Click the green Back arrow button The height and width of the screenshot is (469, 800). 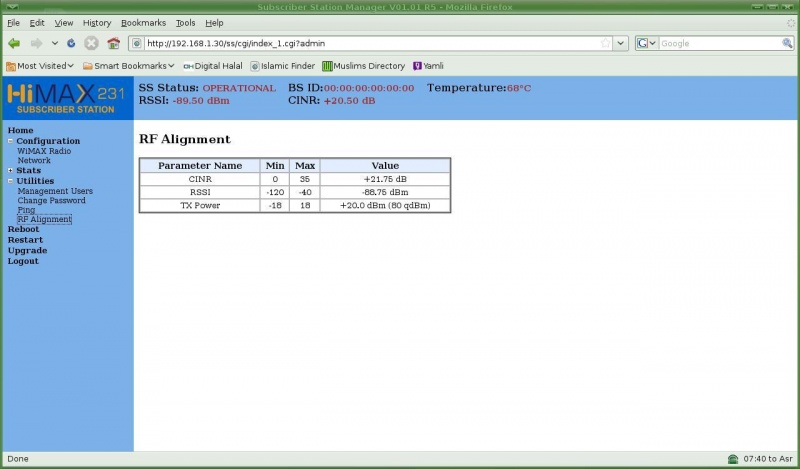14,43
